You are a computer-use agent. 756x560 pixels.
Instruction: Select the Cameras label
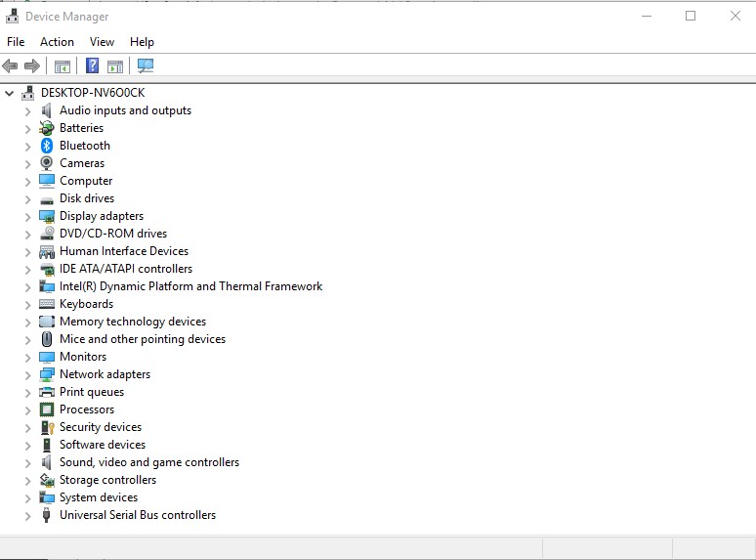coord(82,163)
